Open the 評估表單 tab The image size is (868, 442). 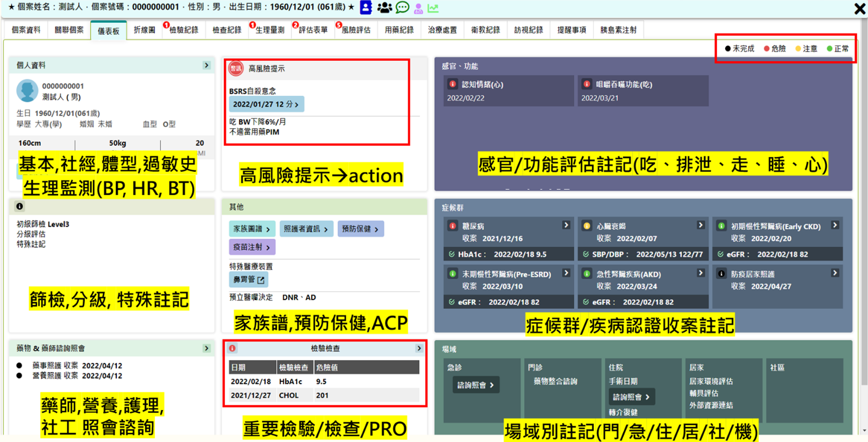click(x=313, y=30)
